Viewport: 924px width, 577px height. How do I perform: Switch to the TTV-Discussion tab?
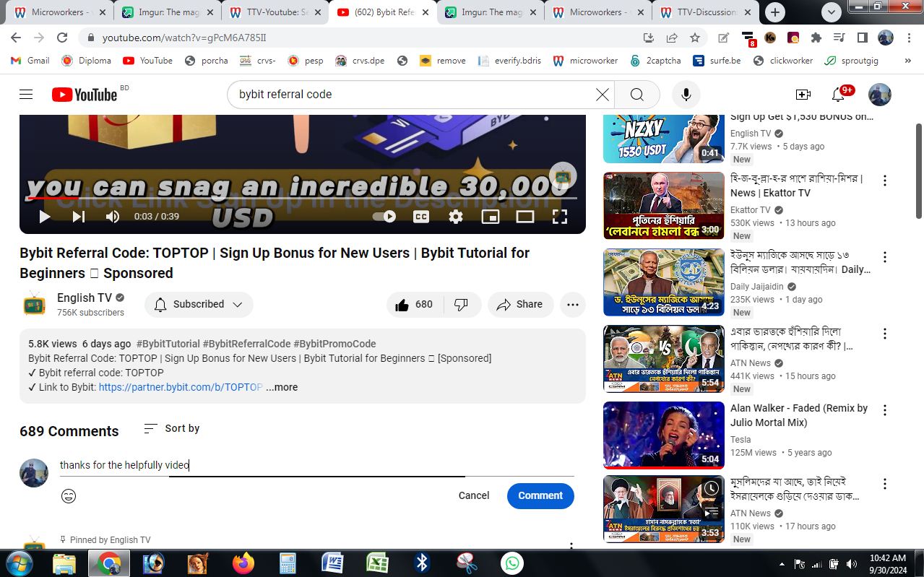(x=706, y=12)
